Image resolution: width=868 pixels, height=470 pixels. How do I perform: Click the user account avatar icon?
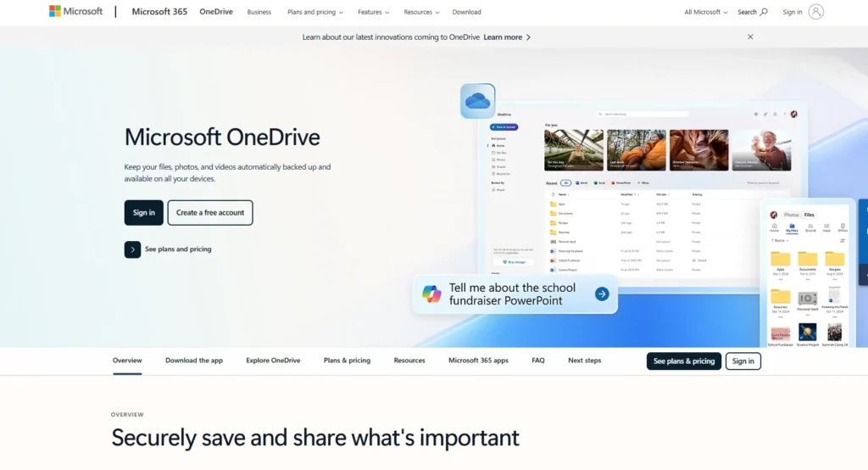[815, 12]
